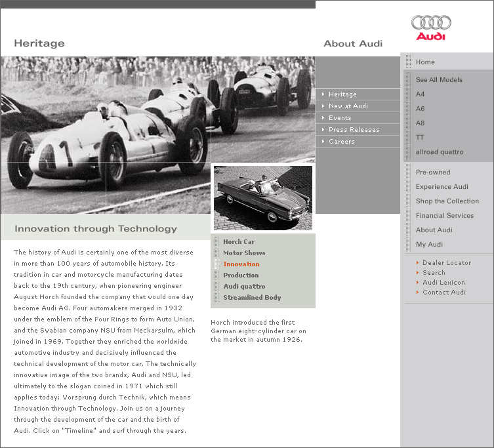Go to Home in sidebar
This screenshot has width=494, height=448.
425,62
